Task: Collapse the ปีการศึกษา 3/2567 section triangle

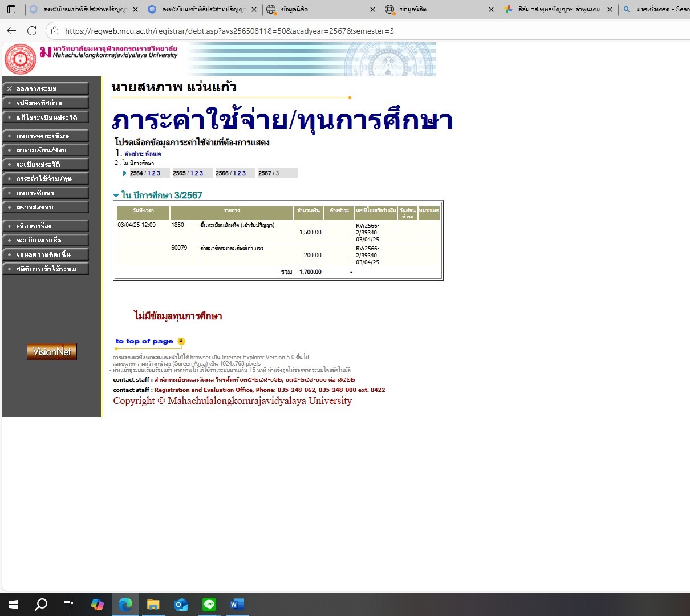Action: pos(116,196)
